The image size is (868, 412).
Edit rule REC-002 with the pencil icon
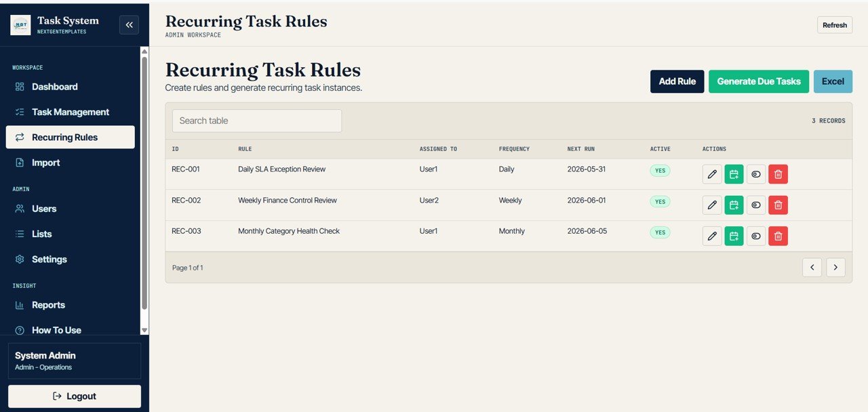pos(712,205)
